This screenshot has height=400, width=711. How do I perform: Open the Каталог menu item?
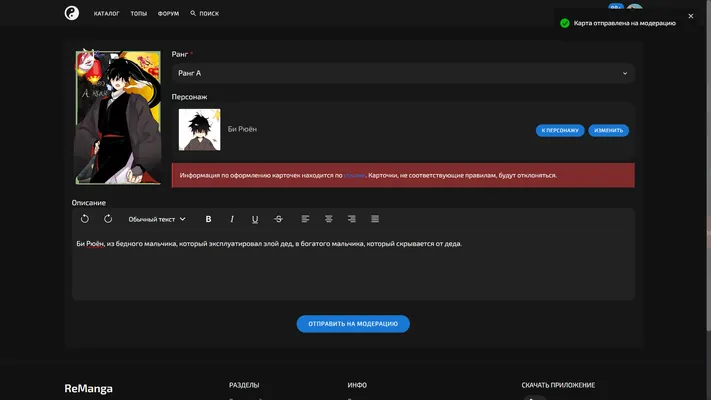pyautogui.click(x=107, y=14)
